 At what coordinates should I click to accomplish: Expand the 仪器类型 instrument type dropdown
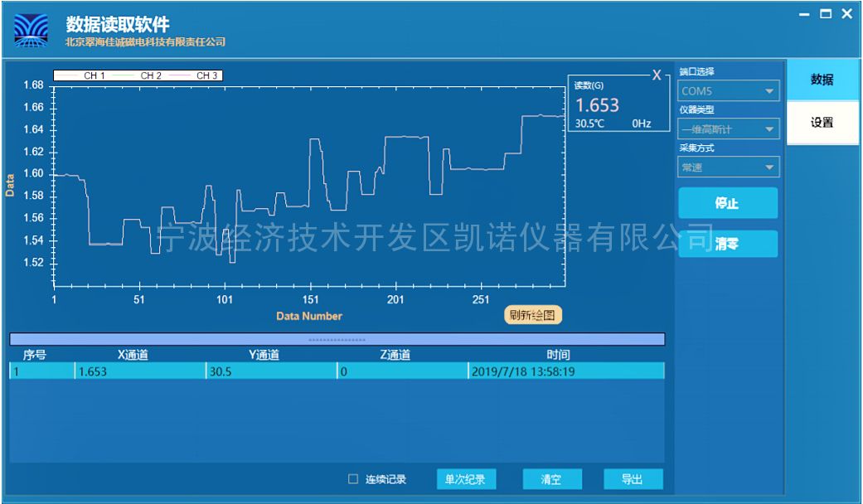coord(728,129)
